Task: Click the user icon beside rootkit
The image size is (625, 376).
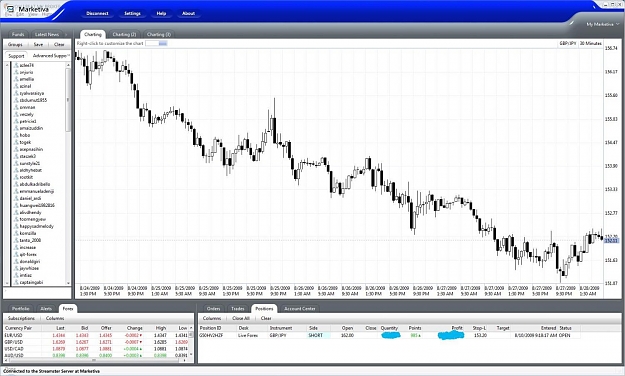Action: coord(16,177)
